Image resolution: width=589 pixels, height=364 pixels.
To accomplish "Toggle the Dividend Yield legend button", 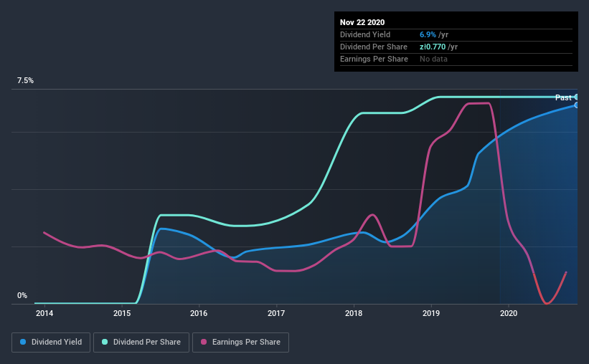I will coord(51,343).
